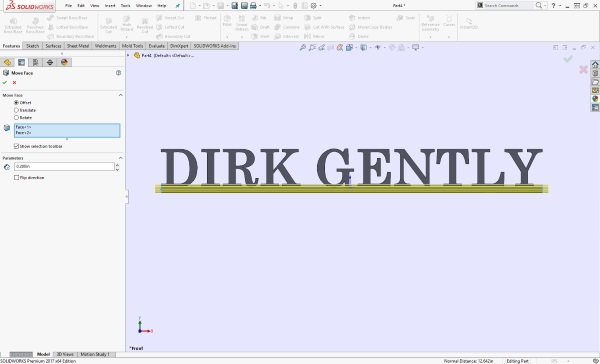
Task: Switch to the Mold Tools ribbon tab
Action: point(132,46)
